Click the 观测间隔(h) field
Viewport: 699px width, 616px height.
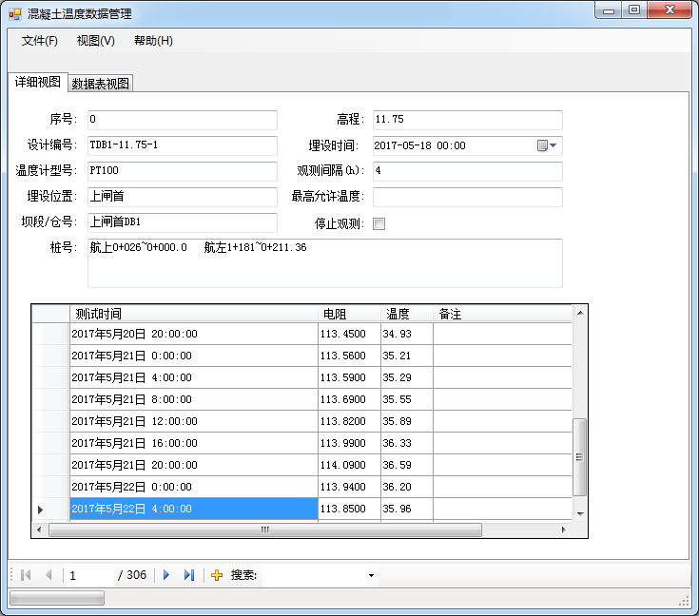(x=468, y=171)
